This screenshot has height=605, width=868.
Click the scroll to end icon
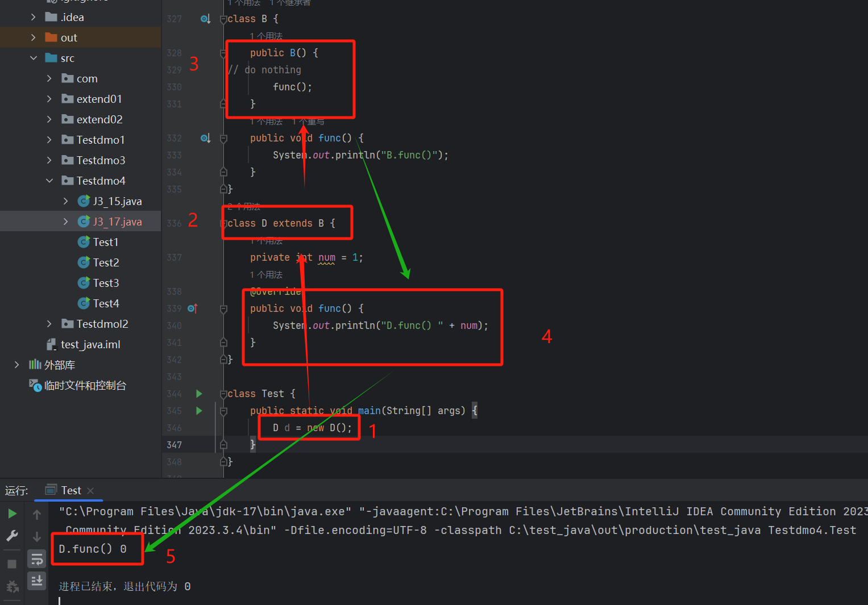tap(37, 581)
